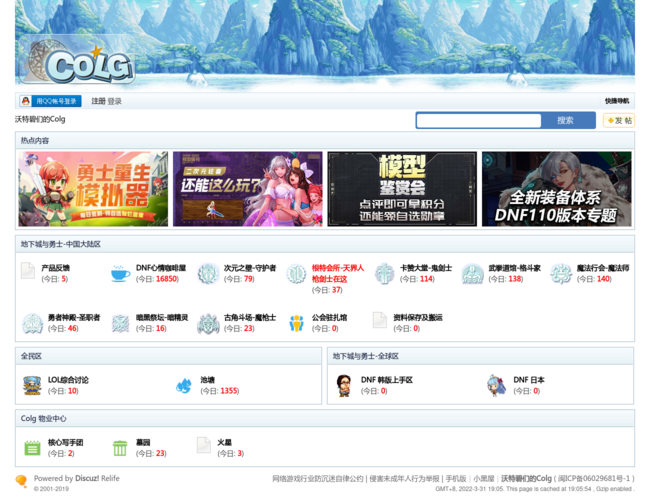Image resolution: width=650 pixels, height=500 pixels.
Task: Open 次元之壁-守护者 emblem icon
Action: [208, 274]
